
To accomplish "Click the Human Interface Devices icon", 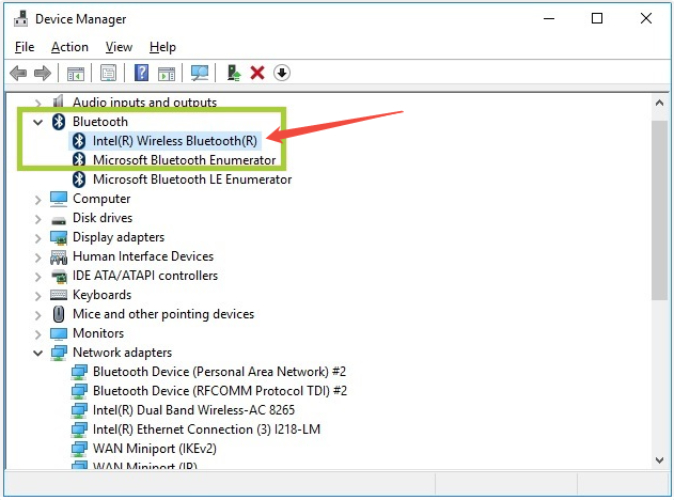I will [58, 257].
